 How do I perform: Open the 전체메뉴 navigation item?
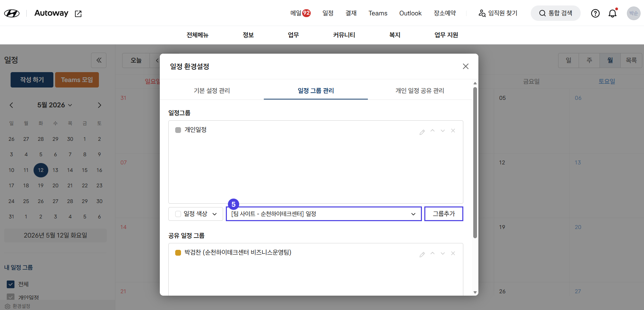coord(197,35)
